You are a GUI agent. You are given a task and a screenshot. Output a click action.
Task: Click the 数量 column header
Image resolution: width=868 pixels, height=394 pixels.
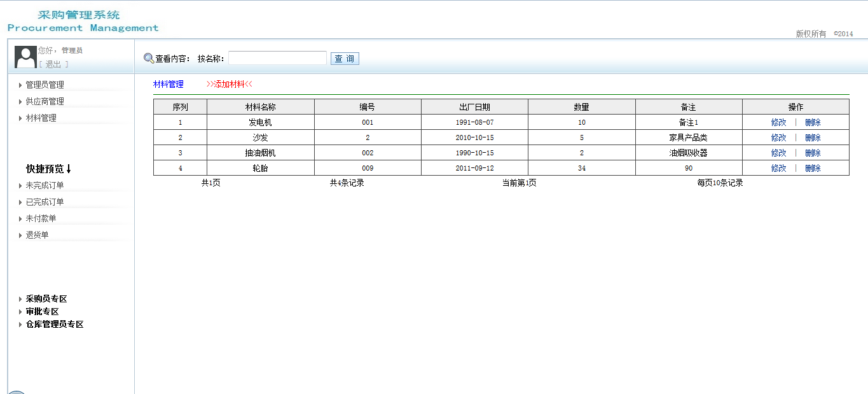(582, 107)
